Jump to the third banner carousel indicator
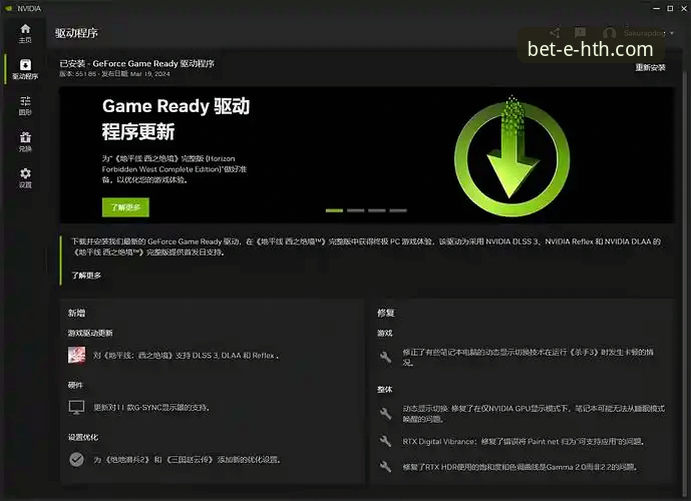Viewport: 691px width, 501px height. coord(377,211)
